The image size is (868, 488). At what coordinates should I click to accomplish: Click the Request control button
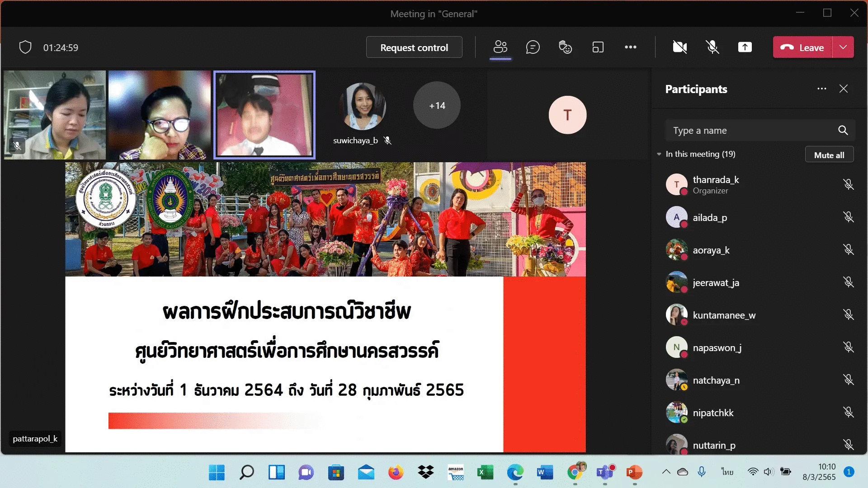click(x=414, y=47)
